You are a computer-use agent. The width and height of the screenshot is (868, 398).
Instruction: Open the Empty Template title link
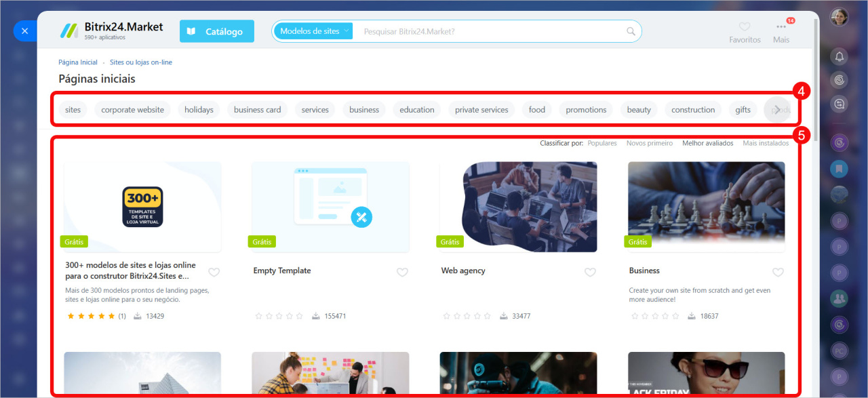coord(282,271)
